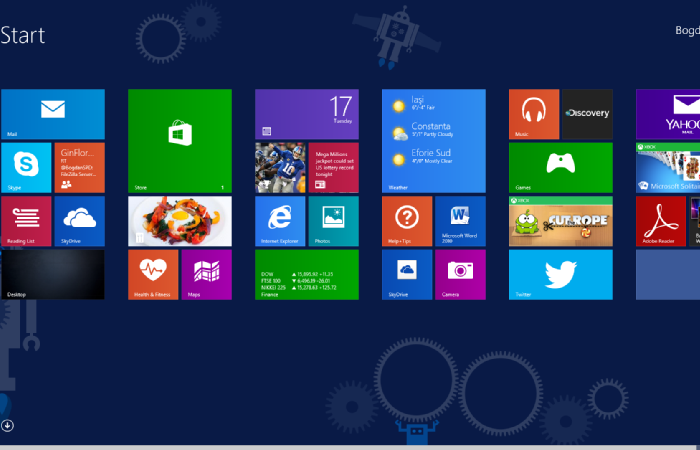Open the Reading List tile
Viewport: 700px width, 450px height.
coord(26,221)
